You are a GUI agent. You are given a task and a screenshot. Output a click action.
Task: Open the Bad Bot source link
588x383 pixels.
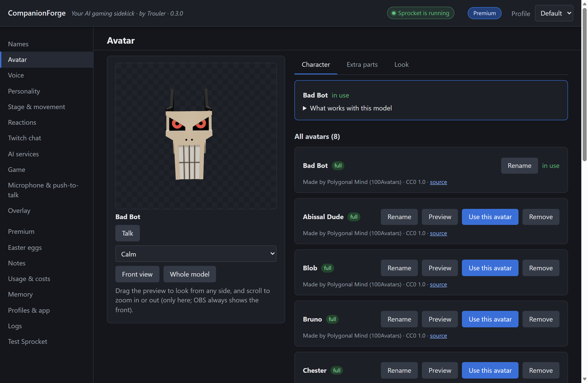(x=438, y=182)
